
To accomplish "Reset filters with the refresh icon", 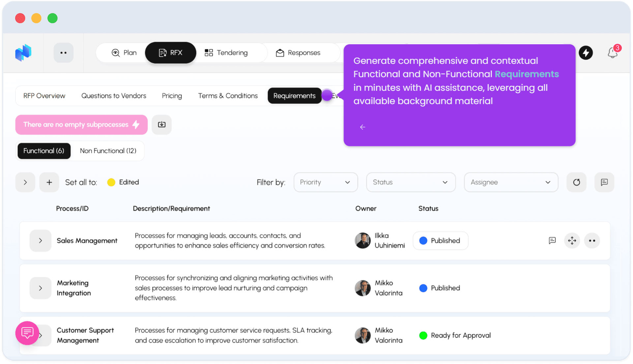I will (576, 182).
